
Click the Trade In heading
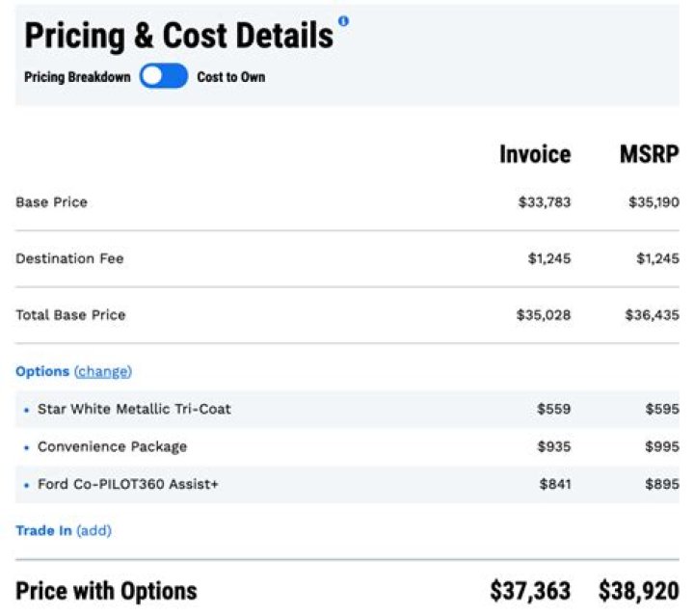point(43,530)
